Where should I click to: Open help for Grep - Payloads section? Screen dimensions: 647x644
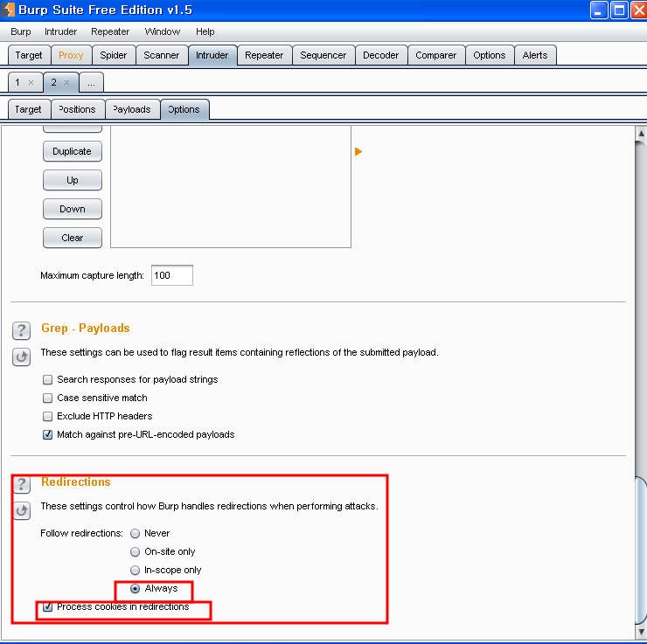pos(22,330)
